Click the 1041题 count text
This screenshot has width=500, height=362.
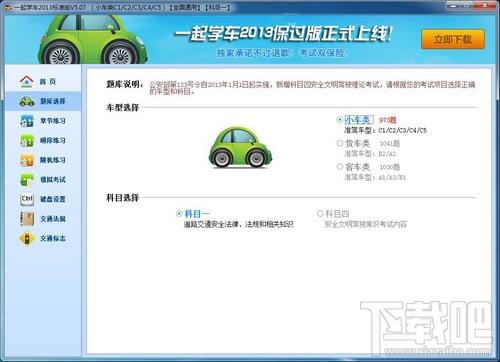point(390,143)
